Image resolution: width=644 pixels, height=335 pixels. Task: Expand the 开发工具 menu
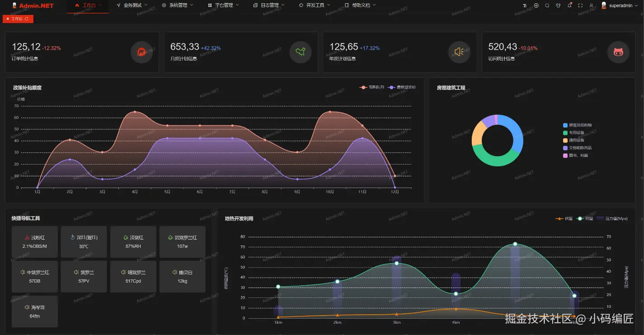pos(315,5)
